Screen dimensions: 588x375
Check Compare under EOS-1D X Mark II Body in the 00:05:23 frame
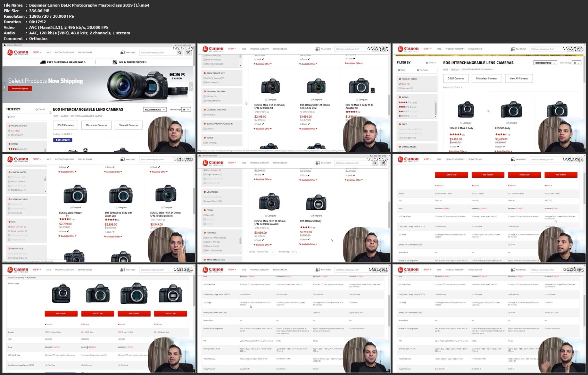[461, 123]
